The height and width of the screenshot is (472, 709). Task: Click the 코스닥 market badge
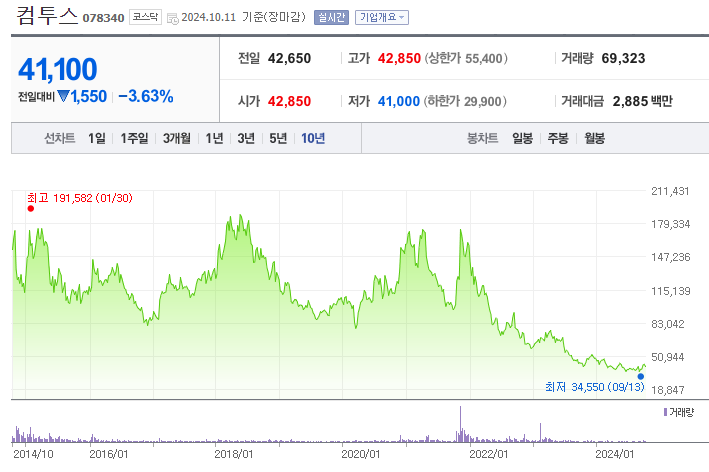[x=145, y=17]
